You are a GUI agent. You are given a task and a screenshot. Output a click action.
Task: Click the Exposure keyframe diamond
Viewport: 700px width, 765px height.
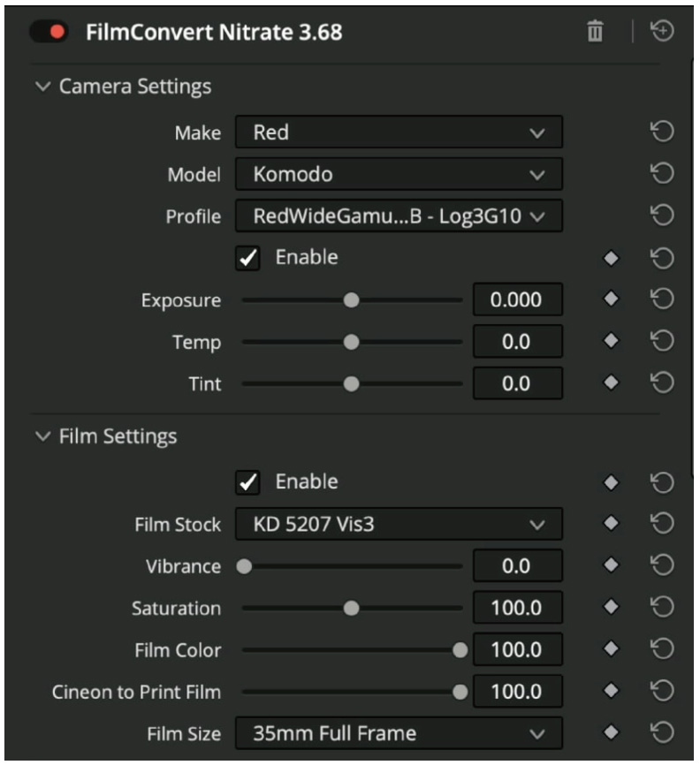610,300
